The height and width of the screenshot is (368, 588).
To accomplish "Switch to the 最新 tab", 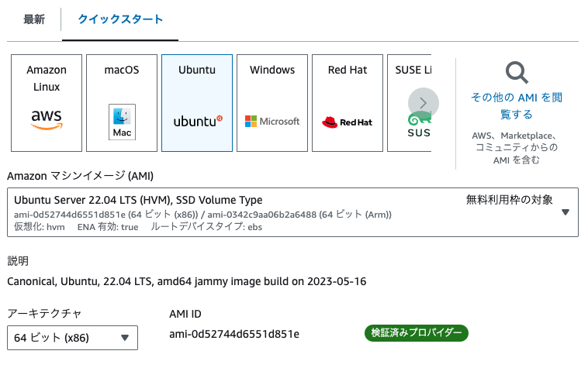I will tap(33, 19).
